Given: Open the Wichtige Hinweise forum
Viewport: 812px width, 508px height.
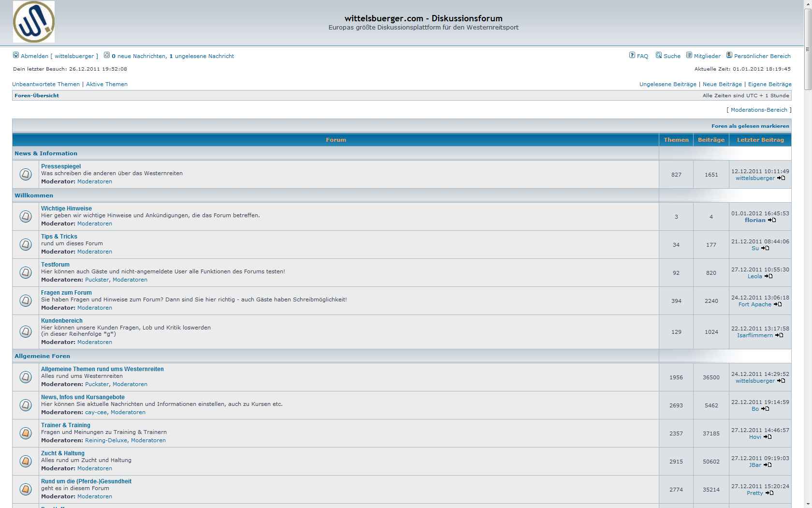Looking at the screenshot, I should 66,209.
